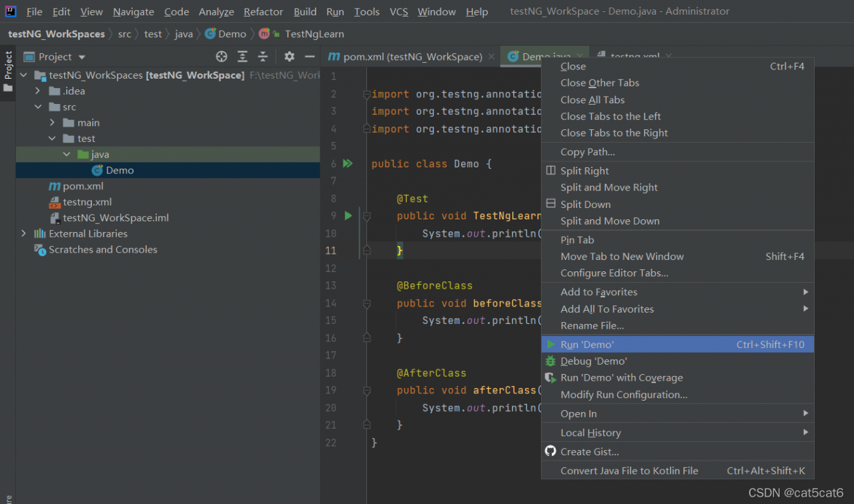Open the vertical Project tool window tab
This screenshot has height=504, width=854.
[x=8, y=72]
